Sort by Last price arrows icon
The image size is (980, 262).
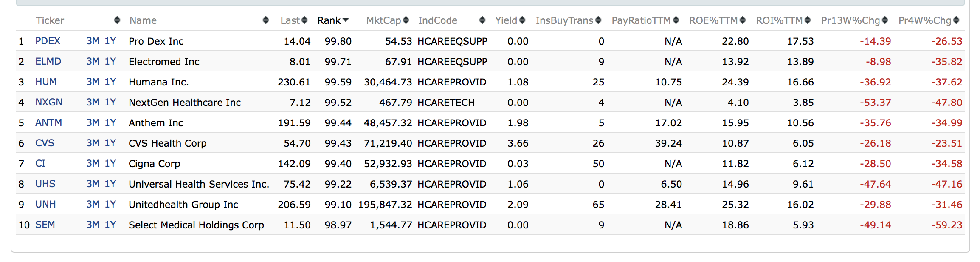click(304, 20)
